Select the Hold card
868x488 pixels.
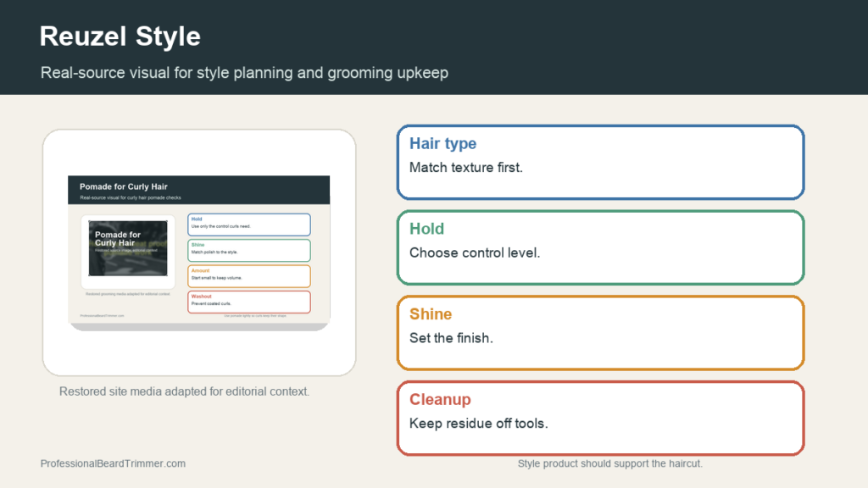pos(601,247)
